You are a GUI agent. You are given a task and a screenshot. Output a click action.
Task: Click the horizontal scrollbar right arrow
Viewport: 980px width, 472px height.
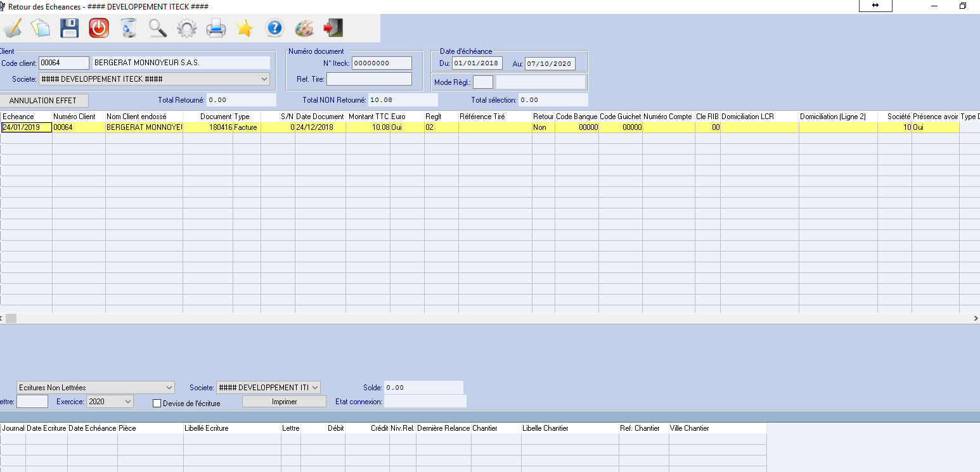click(976, 319)
